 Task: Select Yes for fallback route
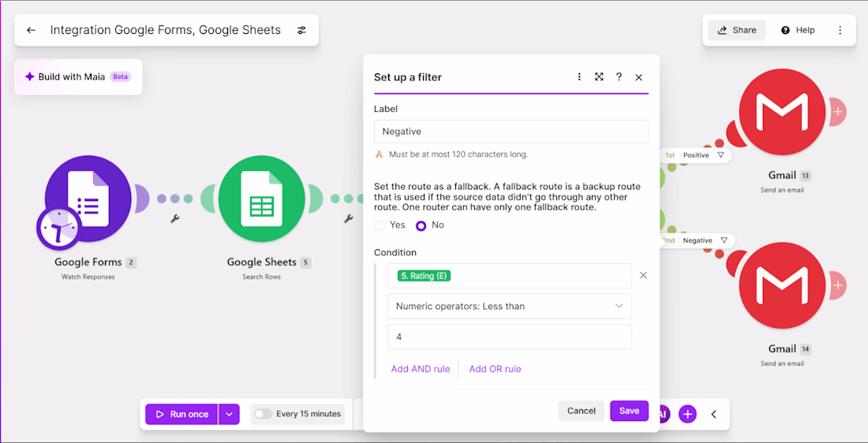pyautogui.click(x=380, y=225)
